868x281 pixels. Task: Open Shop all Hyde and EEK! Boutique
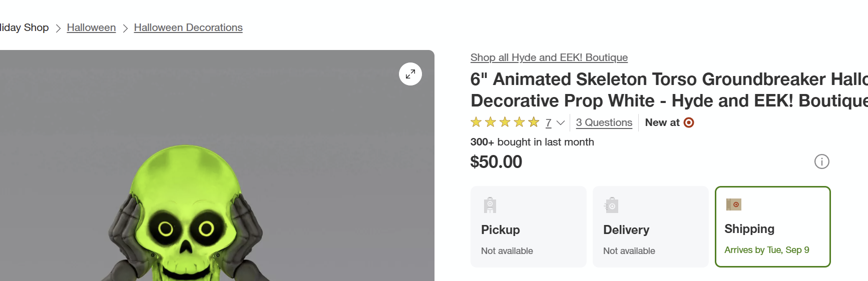(x=549, y=57)
